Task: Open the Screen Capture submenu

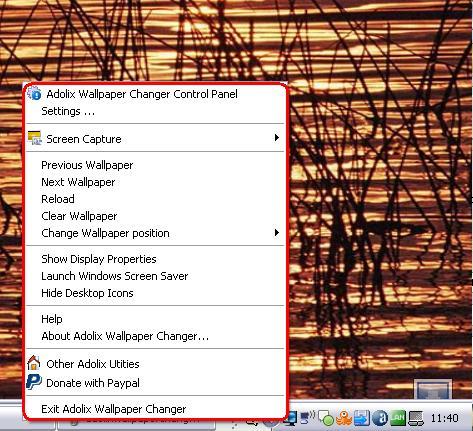Action: click(x=155, y=138)
